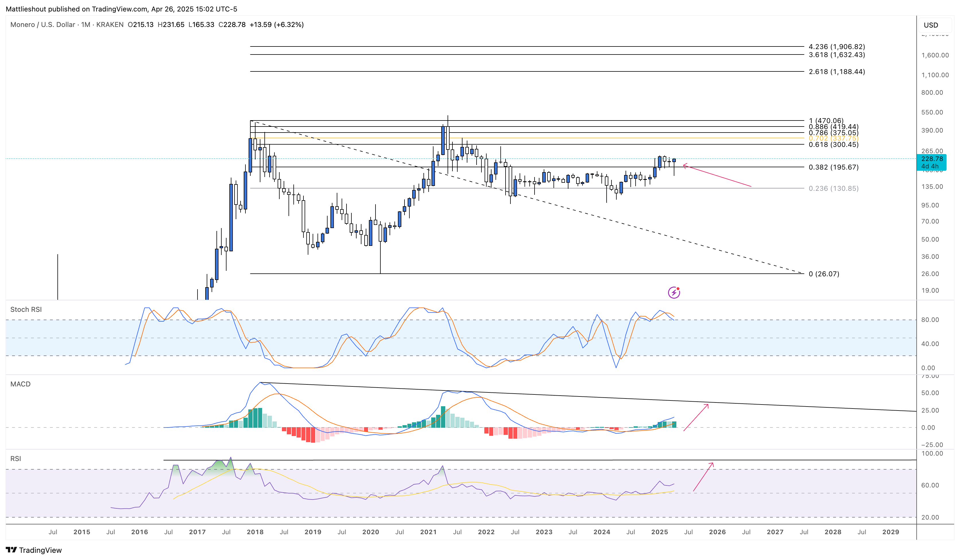Image resolution: width=960 pixels, height=560 pixels.
Task: Click the TradingView logo at bottom left
Action: pyautogui.click(x=34, y=550)
